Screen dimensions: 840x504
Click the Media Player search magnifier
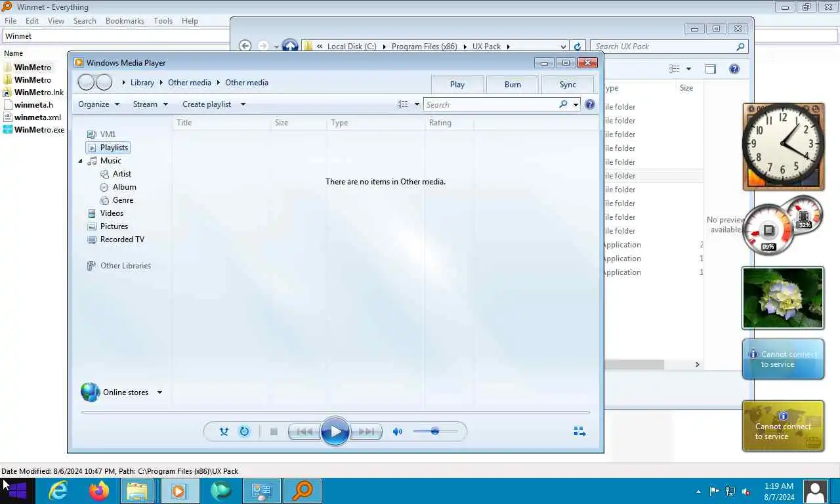563,104
